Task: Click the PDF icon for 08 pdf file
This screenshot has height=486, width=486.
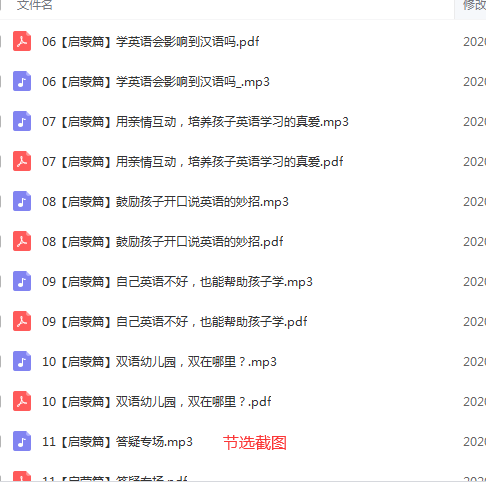Action: coord(22,241)
